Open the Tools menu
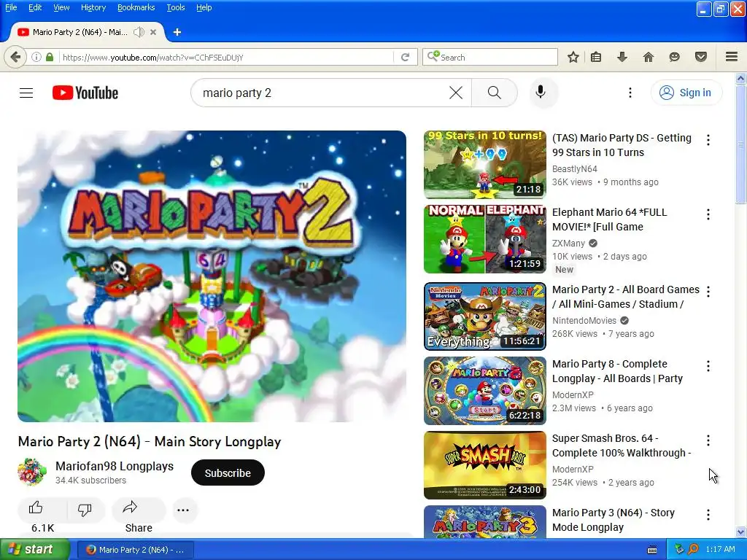 [175, 7]
